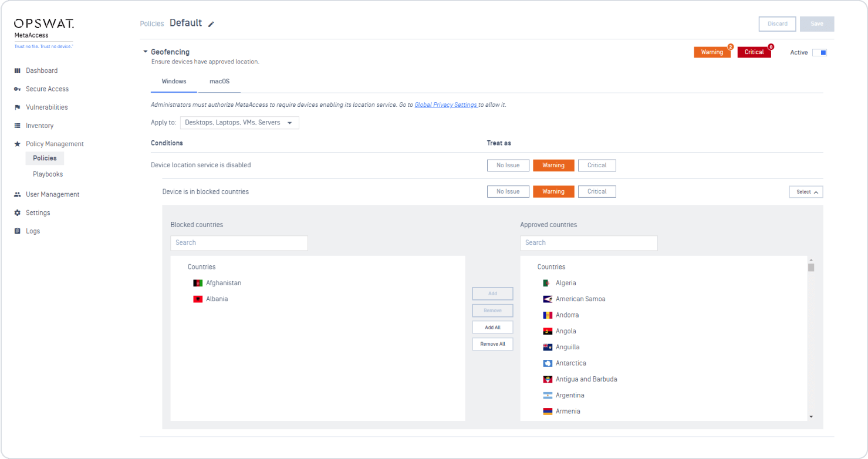Screen dimensions: 868x459
Task: Click the Vulnerabilities flag icon
Action: [x=18, y=107]
